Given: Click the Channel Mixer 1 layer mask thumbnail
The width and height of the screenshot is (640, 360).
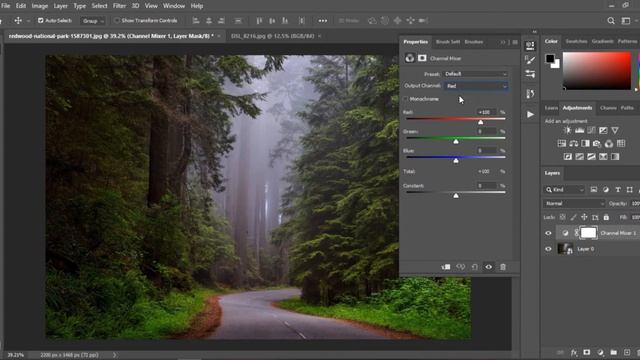Looking at the screenshot, I should (x=588, y=233).
